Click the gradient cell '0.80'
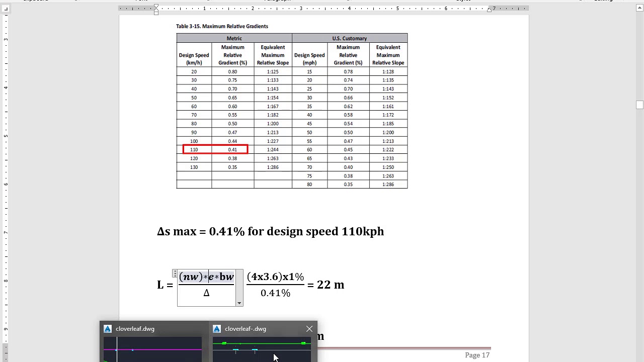The width and height of the screenshot is (644, 362). (232, 71)
